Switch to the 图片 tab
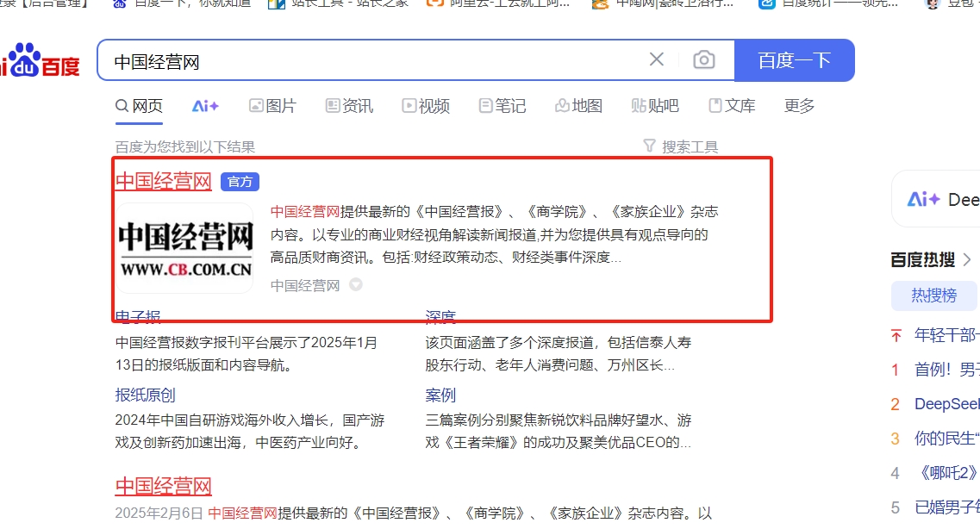This screenshot has height=529, width=980. [272, 106]
